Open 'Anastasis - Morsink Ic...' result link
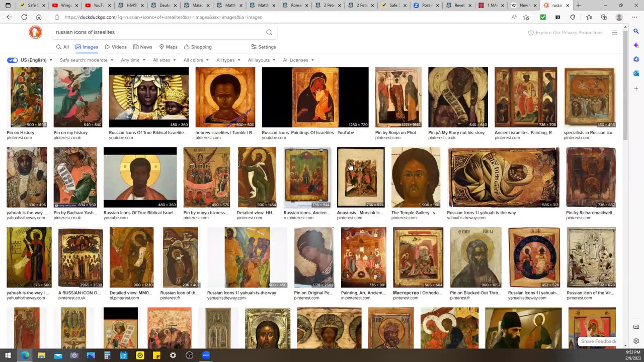 click(x=360, y=213)
